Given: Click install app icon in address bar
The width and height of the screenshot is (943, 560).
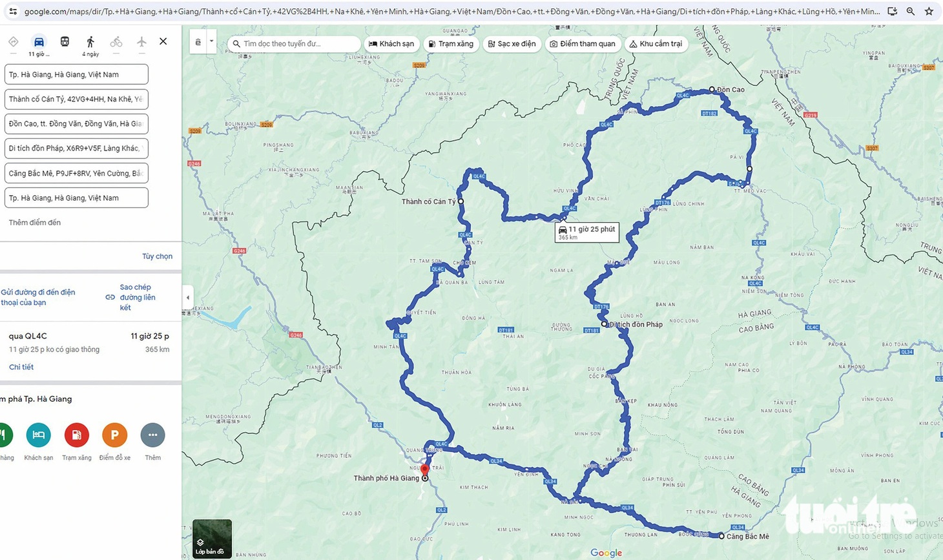Looking at the screenshot, I should 893,11.
